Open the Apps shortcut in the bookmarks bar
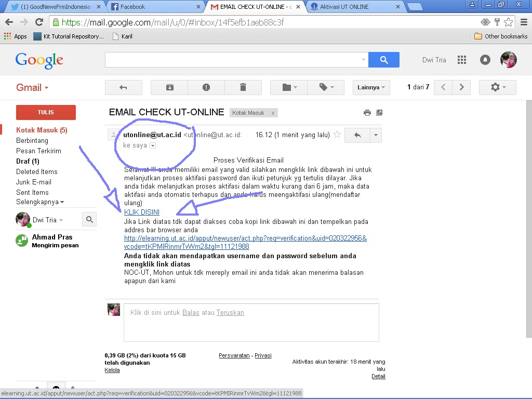Screen dimensions: 532x399 15,36
